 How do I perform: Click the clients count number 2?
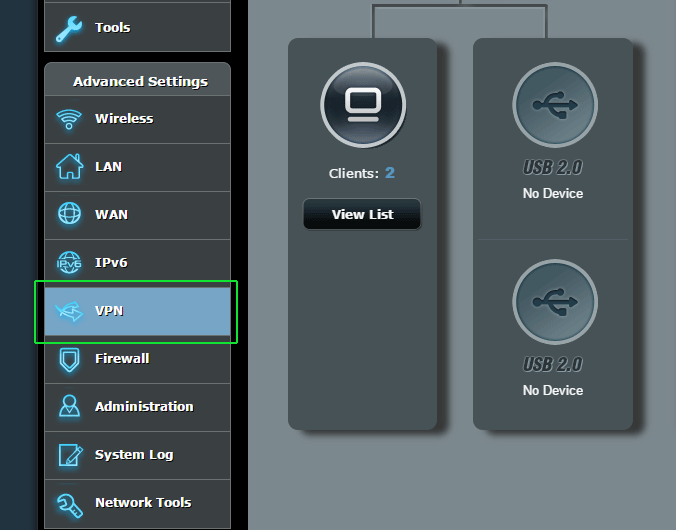(x=390, y=173)
